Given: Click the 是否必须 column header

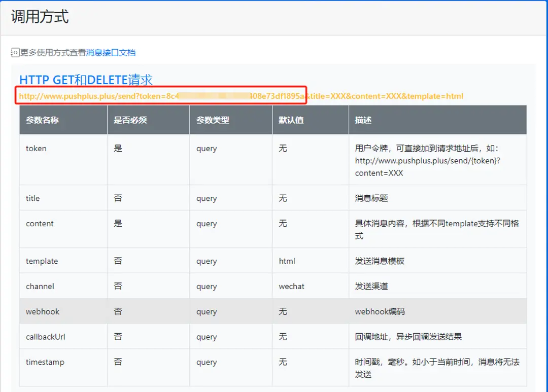Looking at the screenshot, I should 149,120.
